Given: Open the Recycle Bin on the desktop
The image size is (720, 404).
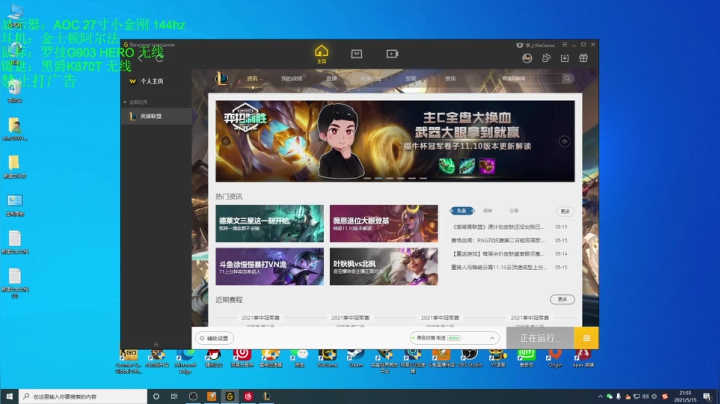Looking at the screenshot, I should (15, 91).
